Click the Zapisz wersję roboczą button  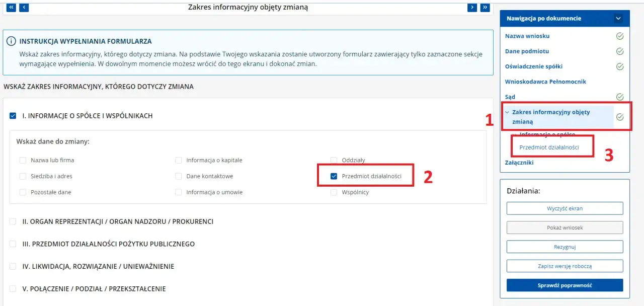click(565, 266)
